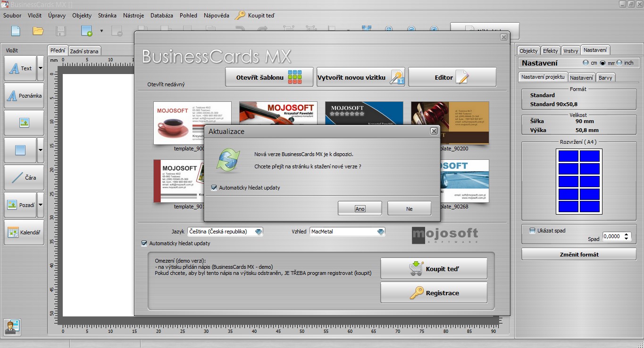Insert a Text object from the left panel
The height and width of the screenshot is (348, 644).
click(20, 68)
